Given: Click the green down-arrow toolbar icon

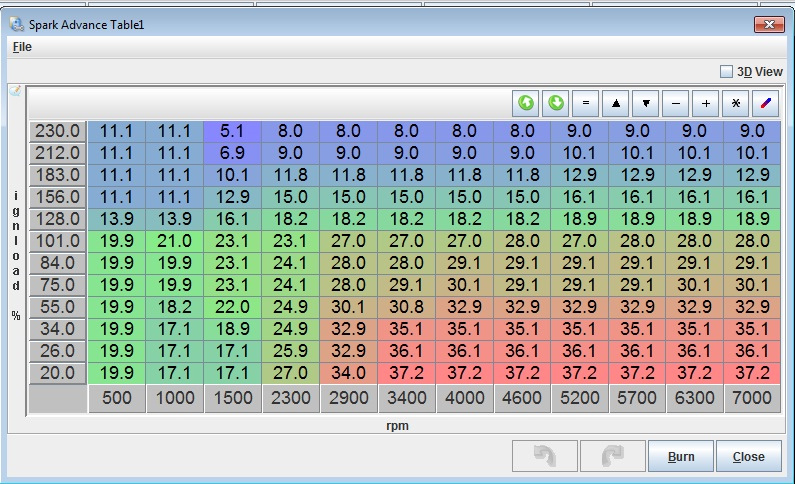Looking at the screenshot, I should 555,103.
